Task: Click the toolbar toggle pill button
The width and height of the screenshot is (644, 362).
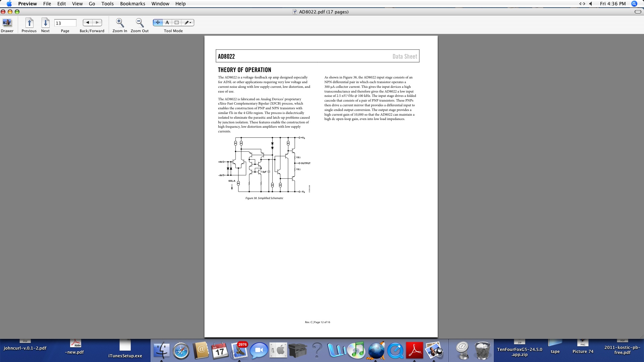Action: pyautogui.click(x=638, y=12)
